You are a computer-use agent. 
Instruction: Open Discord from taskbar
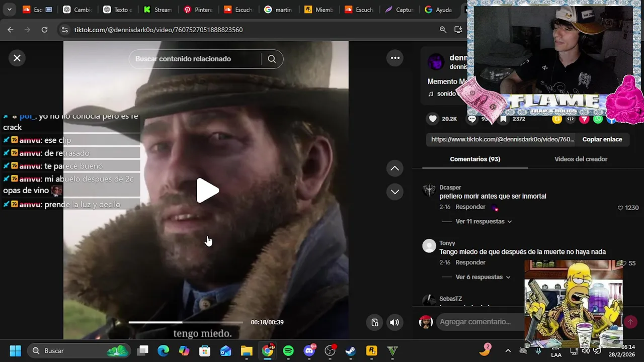click(x=309, y=350)
